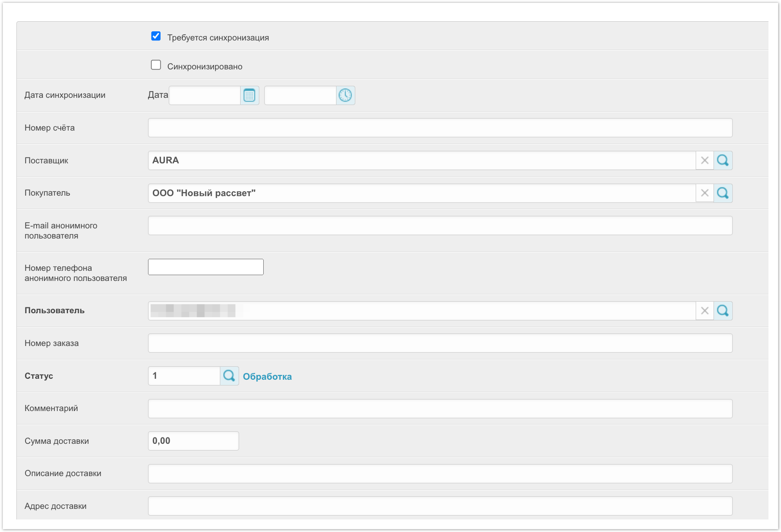Screen dimensions: 781x532
Task: Focus the Адрес доставки input field
Action: [x=440, y=506]
